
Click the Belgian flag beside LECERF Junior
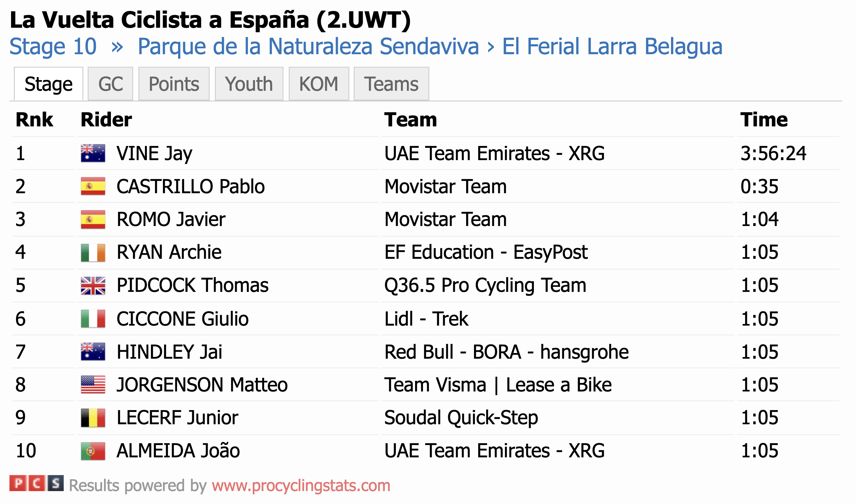pyautogui.click(x=93, y=418)
